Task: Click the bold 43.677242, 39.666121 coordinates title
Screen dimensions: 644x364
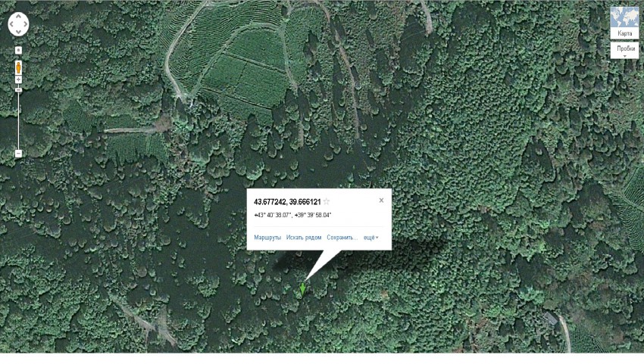Action: coord(287,202)
